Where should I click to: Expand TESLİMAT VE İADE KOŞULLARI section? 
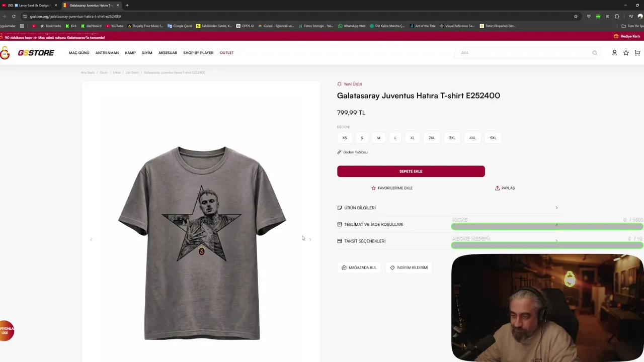pyautogui.click(x=373, y=225)
